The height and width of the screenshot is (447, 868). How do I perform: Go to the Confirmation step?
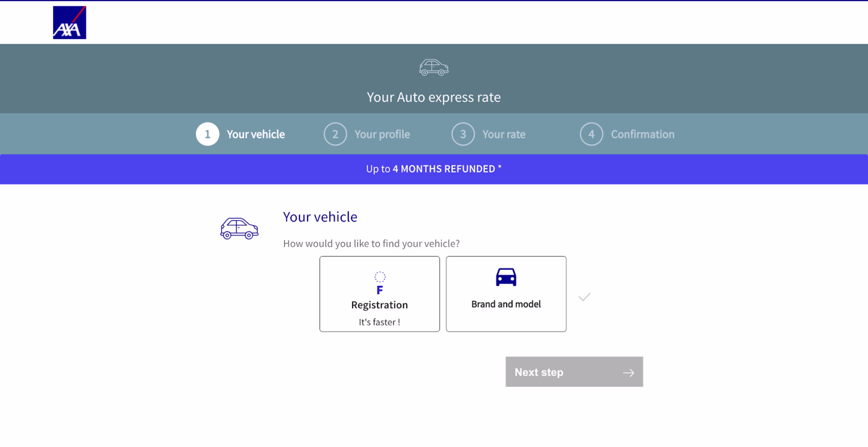tap(643, 134)
